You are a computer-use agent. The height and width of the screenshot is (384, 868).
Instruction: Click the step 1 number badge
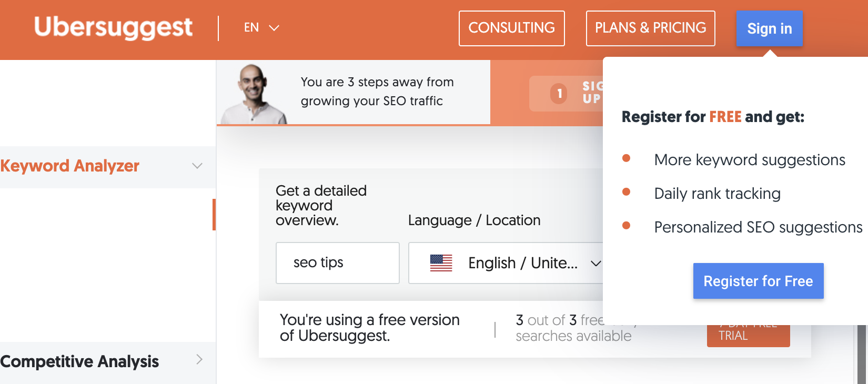(559, 94)
